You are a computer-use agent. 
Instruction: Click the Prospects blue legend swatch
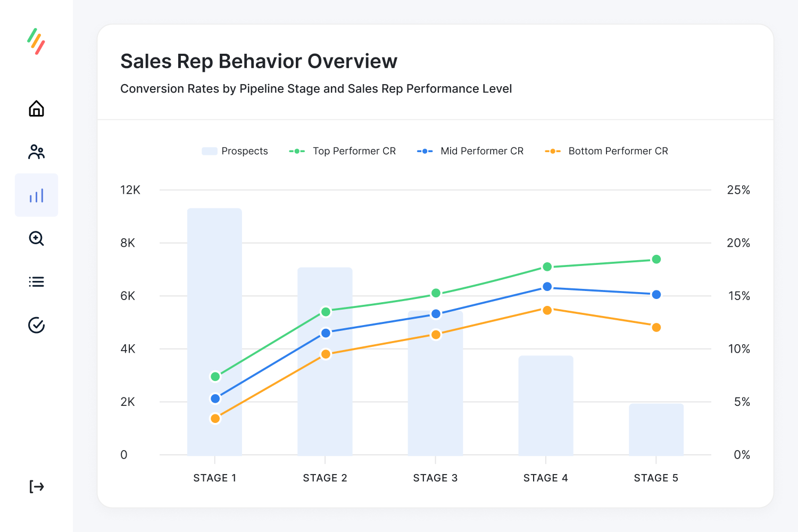coord(209,151)
